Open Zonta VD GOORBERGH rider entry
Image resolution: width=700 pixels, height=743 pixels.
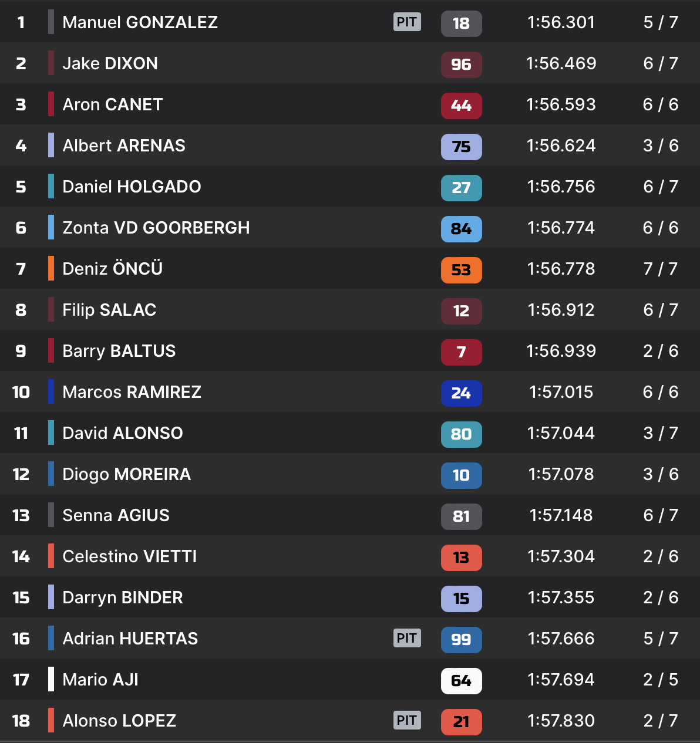pyautogui.click(x=156, y=228)
